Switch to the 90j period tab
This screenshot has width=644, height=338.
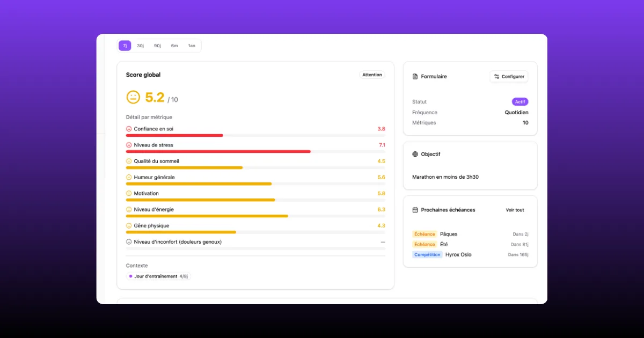coord(157,46)
